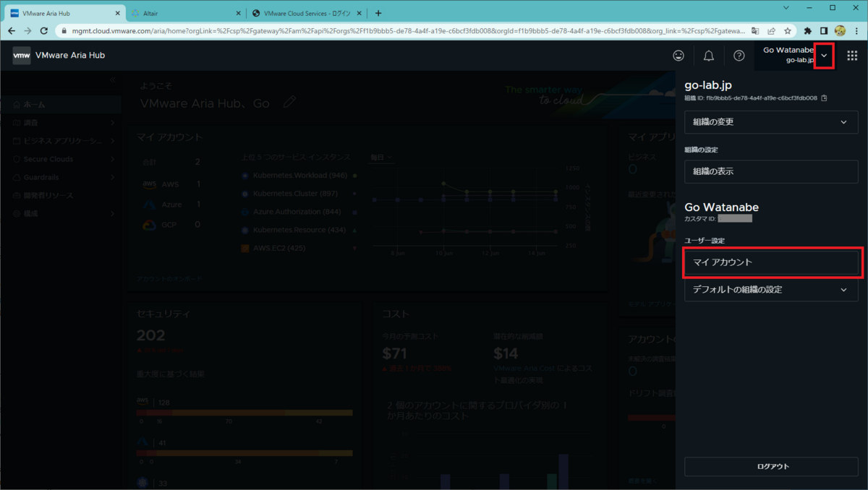The height and width of the screenshot is (490, 868).
Task: Bookmark this page with star icon
Action: (787, 31)
